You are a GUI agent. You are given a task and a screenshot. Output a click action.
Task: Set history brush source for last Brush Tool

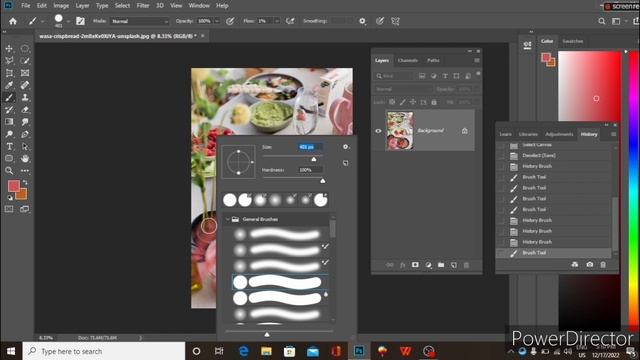pyautogui.click(x=501, y=253)
